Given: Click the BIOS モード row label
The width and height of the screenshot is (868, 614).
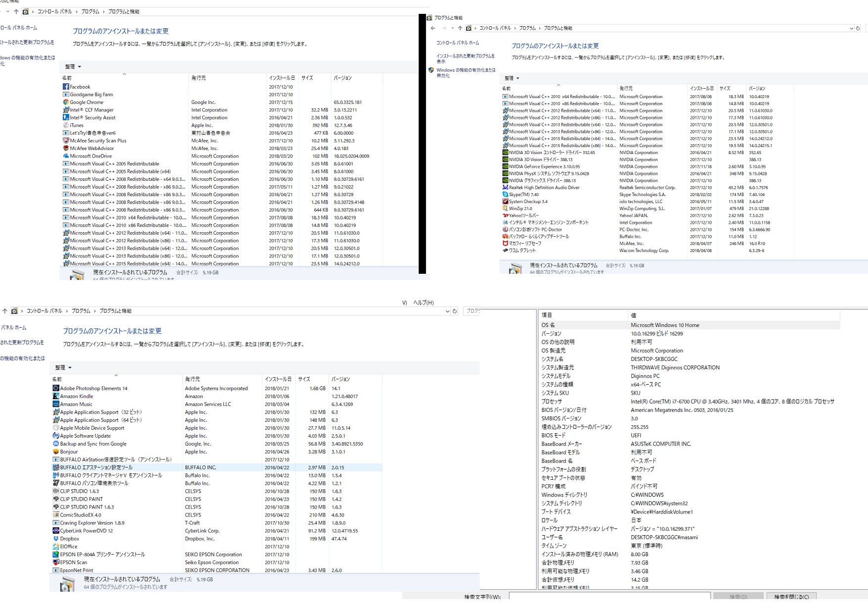Looking at the screenshot, I should pos(553,435).
